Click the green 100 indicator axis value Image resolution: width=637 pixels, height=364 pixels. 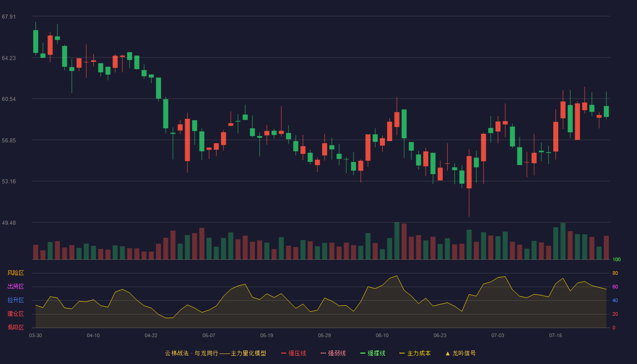click(x=617, y=259)
